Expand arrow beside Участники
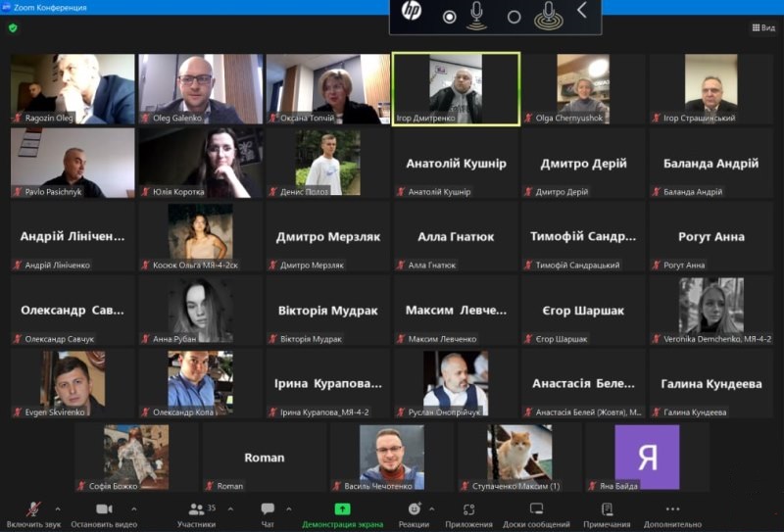Image resolution: width=784 pixels, height=532 pixels. click(x=230, y=509)
